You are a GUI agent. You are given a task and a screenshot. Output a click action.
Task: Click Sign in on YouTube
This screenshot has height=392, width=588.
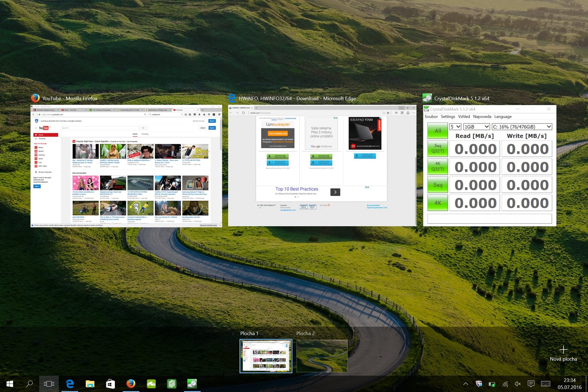pyautogui.click(x=212, y=128)
